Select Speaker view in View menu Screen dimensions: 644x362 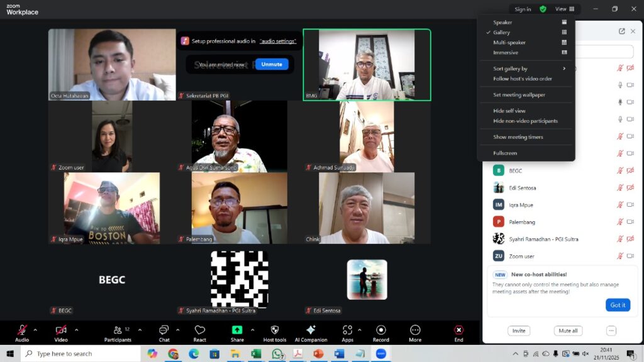[502, 23]
